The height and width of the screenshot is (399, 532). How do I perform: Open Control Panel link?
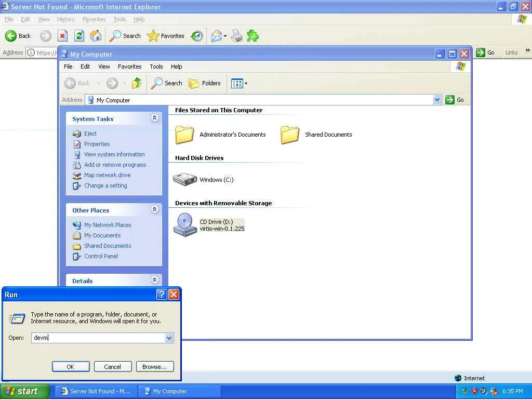[x=101, y=256]
